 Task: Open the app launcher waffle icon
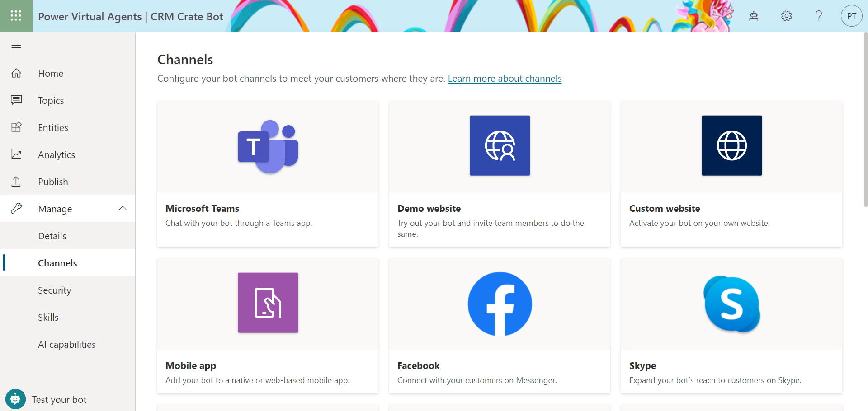coord(16,16)
